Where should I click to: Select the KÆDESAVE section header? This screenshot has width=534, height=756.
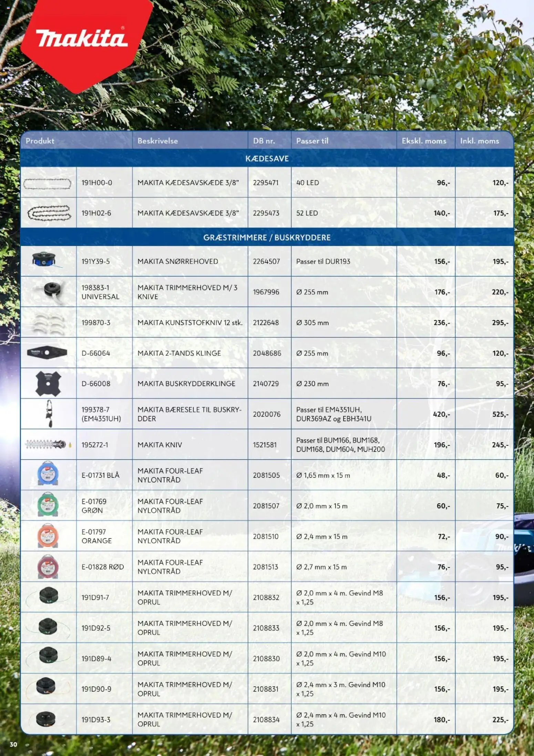point(267,158)
